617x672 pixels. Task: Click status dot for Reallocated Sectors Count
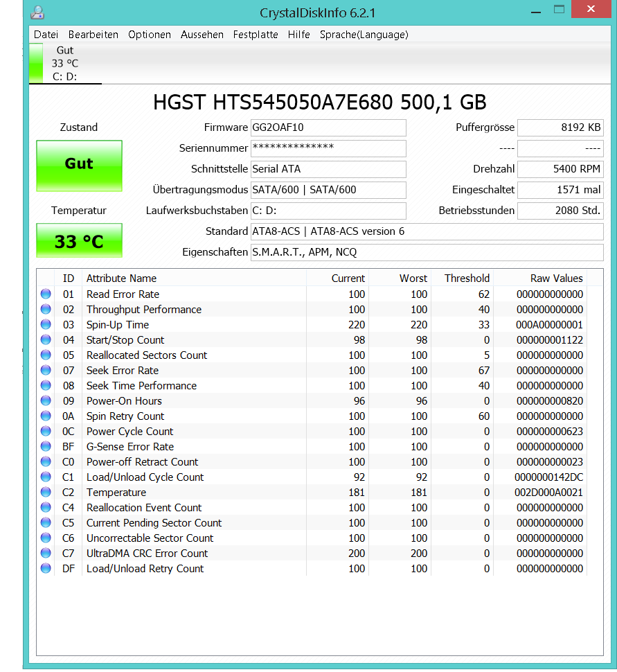click(46, 355)
